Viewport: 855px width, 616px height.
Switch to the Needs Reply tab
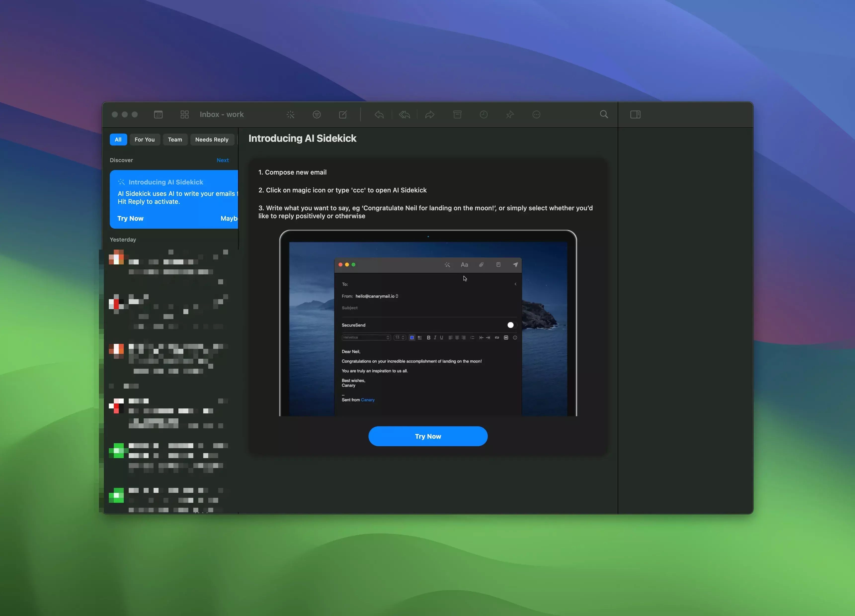tap(211, 140)
